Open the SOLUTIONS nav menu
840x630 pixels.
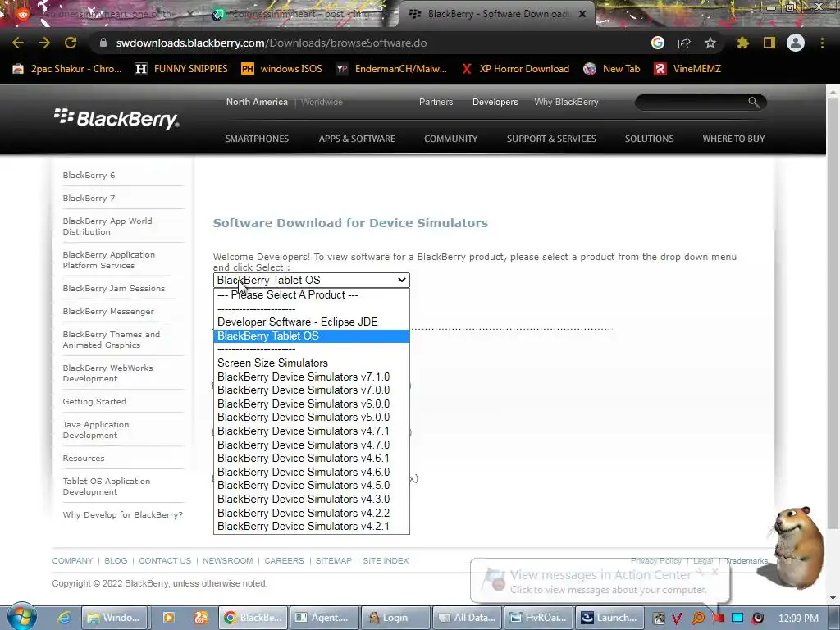[x=650, y=139]
